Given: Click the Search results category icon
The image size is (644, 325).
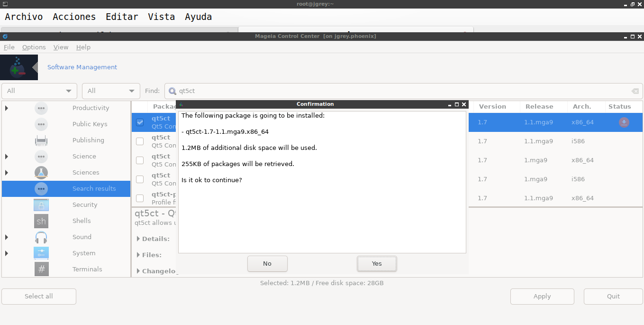Looking at the screenshot, I should [x=41, y=189].
